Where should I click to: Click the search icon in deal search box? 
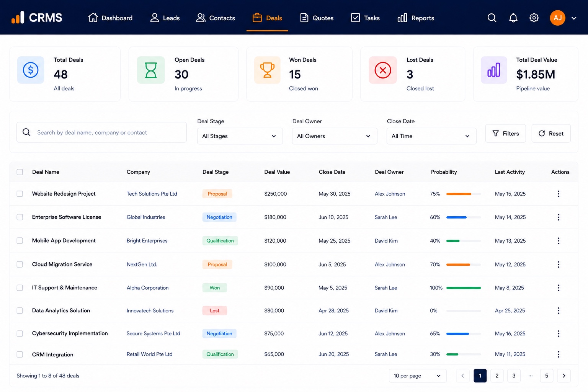click(x=26, y=132)
